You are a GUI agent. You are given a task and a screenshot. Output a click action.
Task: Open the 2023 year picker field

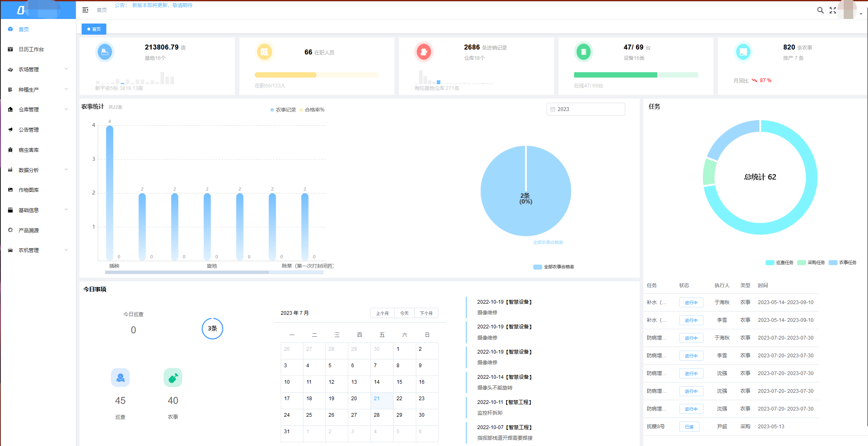(x=586, y=109)
